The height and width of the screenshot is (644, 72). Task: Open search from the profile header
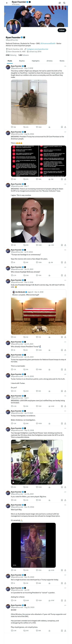[x=64, y=3]
